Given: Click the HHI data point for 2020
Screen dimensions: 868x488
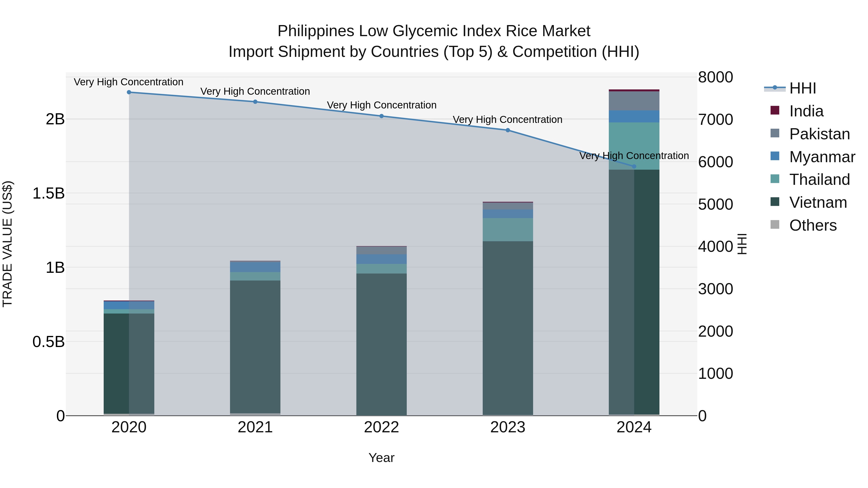Looking at the screenshot, I should tap(129, 92).
